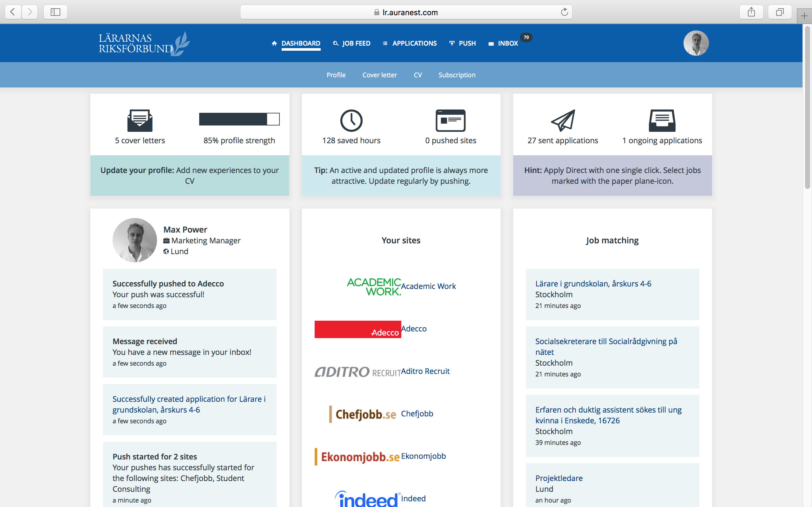This screenshot has width=812, height=507.
Task: Open the Academic Work site link
Action: pyautogui.click(x=428, y=286)
